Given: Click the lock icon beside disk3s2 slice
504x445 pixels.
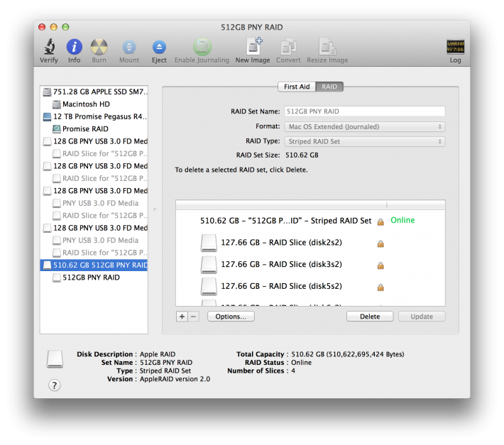Looking at the screenshot, I should click(x=380, y=265).
